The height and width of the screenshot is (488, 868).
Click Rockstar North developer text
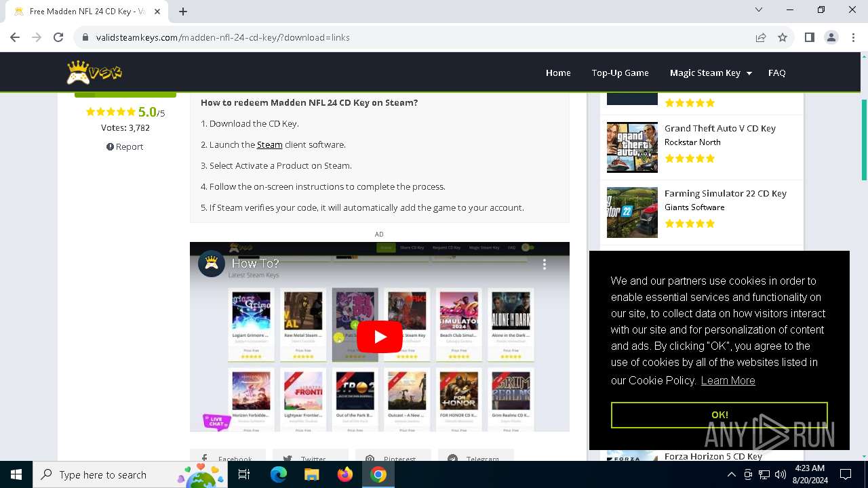pyautogui.click(x=692, y=142)
